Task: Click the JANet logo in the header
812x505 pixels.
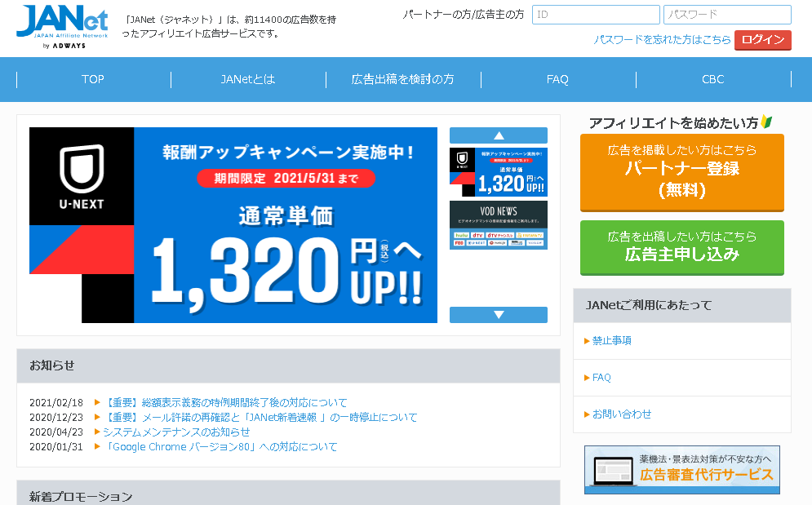Action: (62, 27)
